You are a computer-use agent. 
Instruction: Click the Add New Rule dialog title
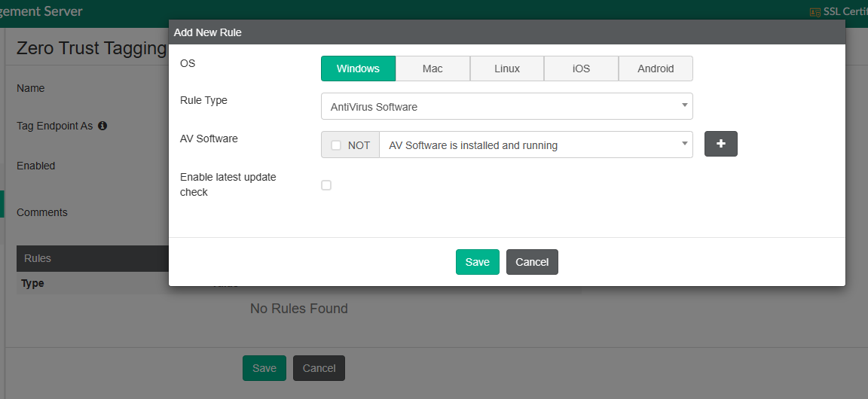[208, 32]
